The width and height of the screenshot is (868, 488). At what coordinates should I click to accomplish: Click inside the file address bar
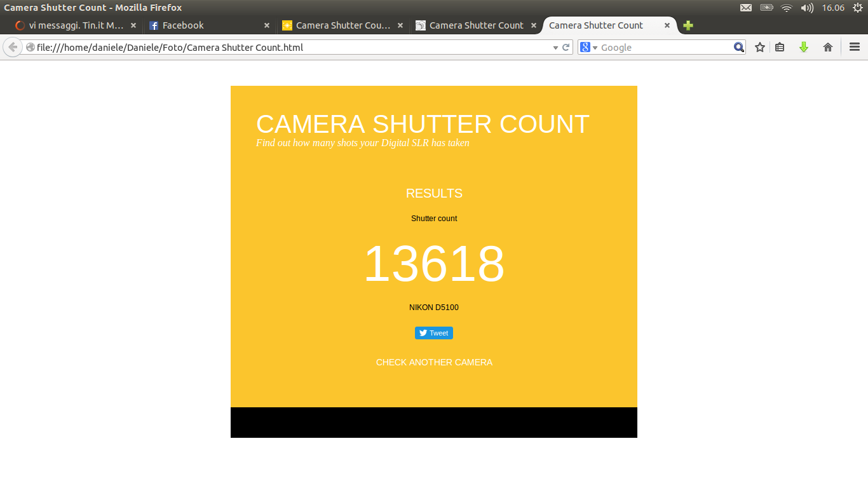[x=286, y=46]
